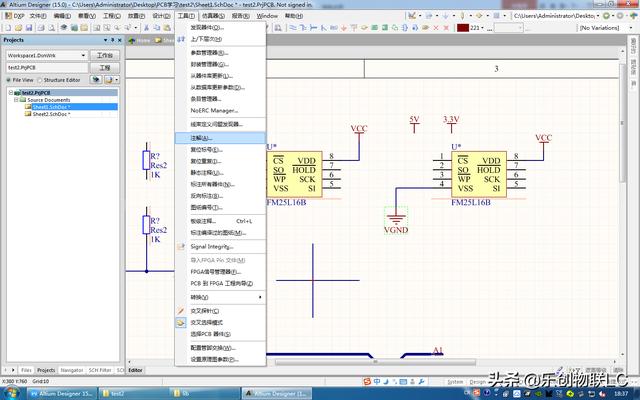Open the Projects panel header dropdown arrow

click(x=106, y=40)
